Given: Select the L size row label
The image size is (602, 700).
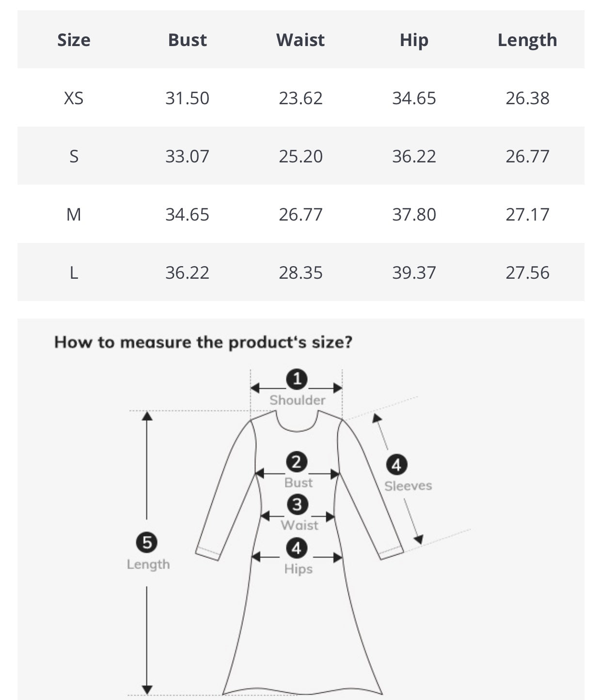Looking at the screenshot, I should tap(74, 272).
